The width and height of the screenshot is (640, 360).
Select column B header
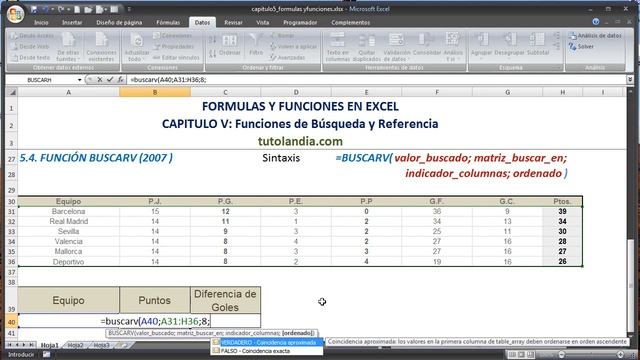(155, 93)
